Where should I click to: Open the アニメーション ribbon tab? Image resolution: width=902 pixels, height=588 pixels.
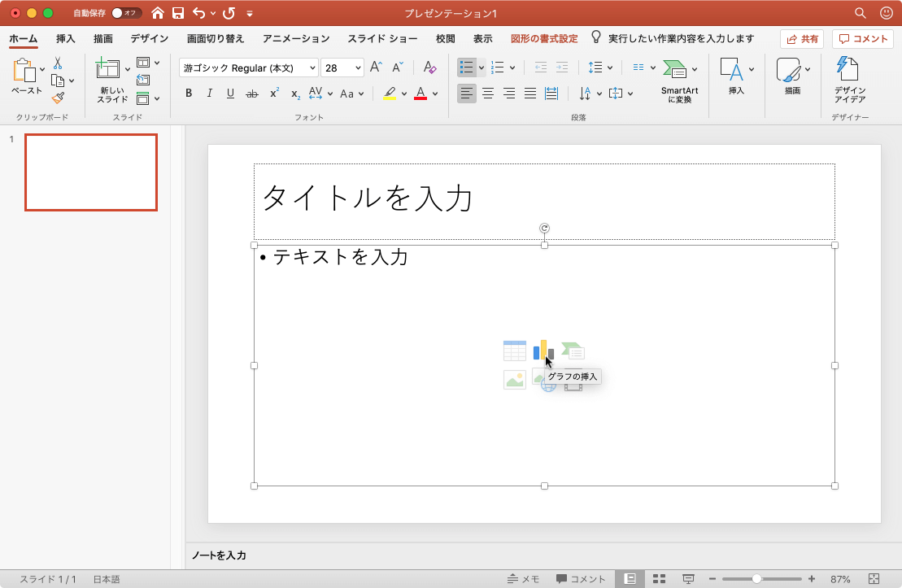296,38
